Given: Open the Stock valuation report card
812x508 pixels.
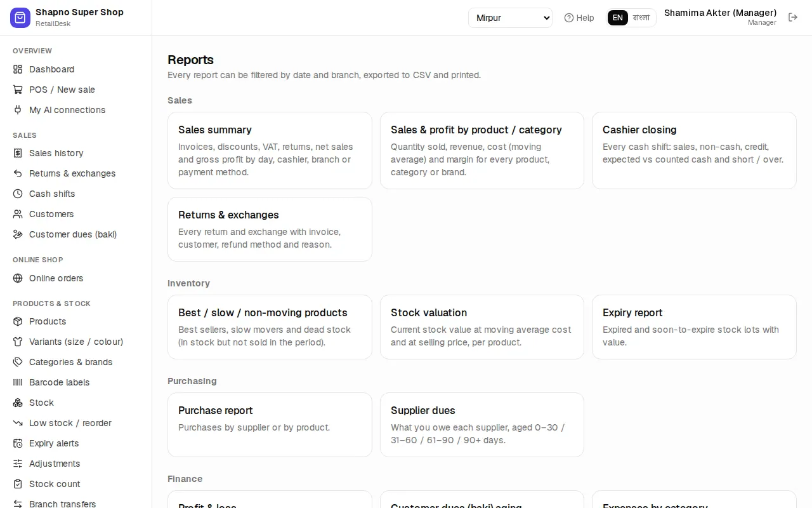Looking at the screenshot, I should tap(482, 327).
